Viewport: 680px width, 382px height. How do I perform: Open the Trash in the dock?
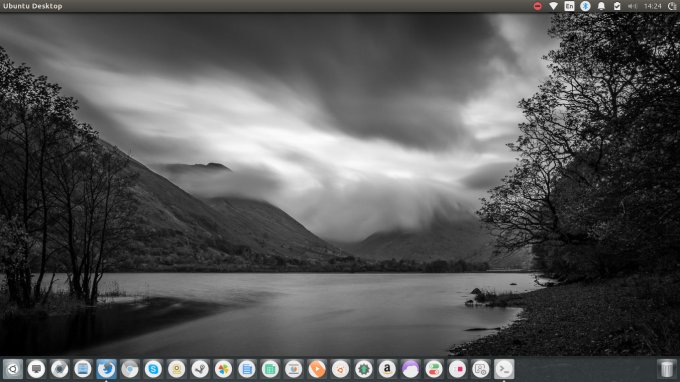(667, 369)
